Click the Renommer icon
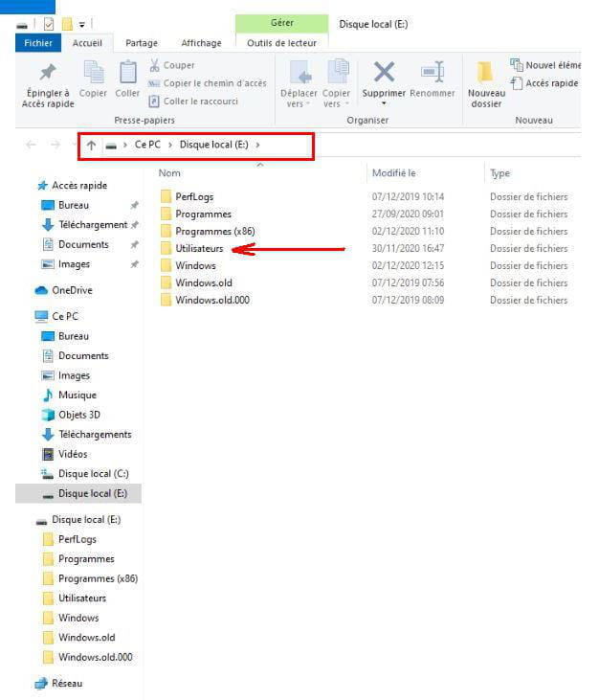 click(433, 72)
